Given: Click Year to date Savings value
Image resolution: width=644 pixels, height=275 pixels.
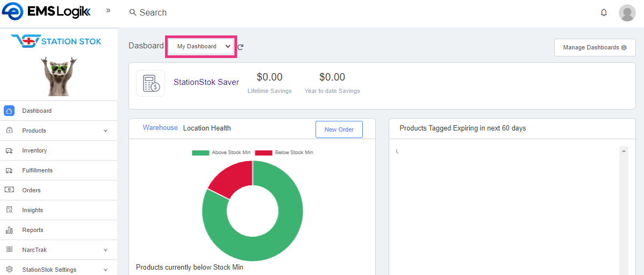Looking at the screenshot, I should [332, 77].
